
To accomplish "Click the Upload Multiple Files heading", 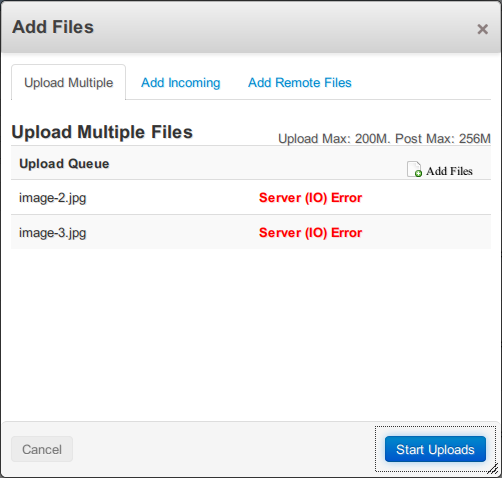I will pos(102,132).
